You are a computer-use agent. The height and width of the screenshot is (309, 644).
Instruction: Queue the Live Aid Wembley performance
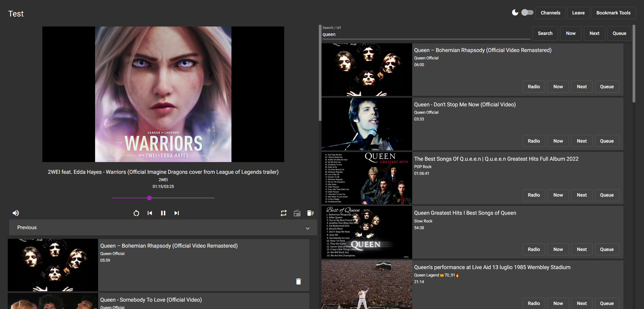pyautogui.click(x=607, y=303)
